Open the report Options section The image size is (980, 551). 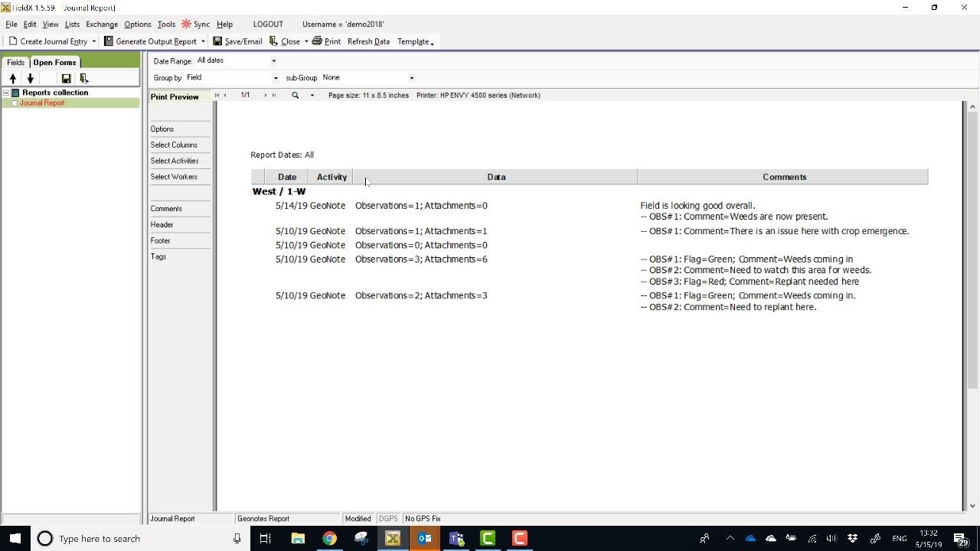point(162,129)
